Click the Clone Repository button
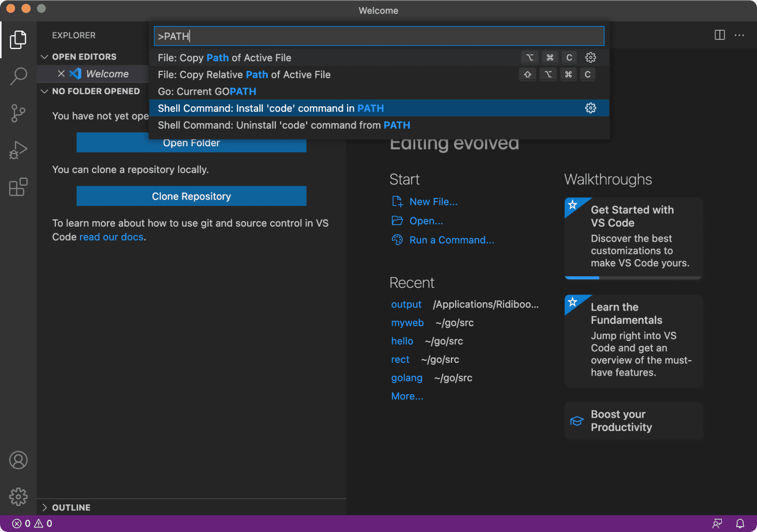Screen dimensions: 757x532 (x=191, y=196)
